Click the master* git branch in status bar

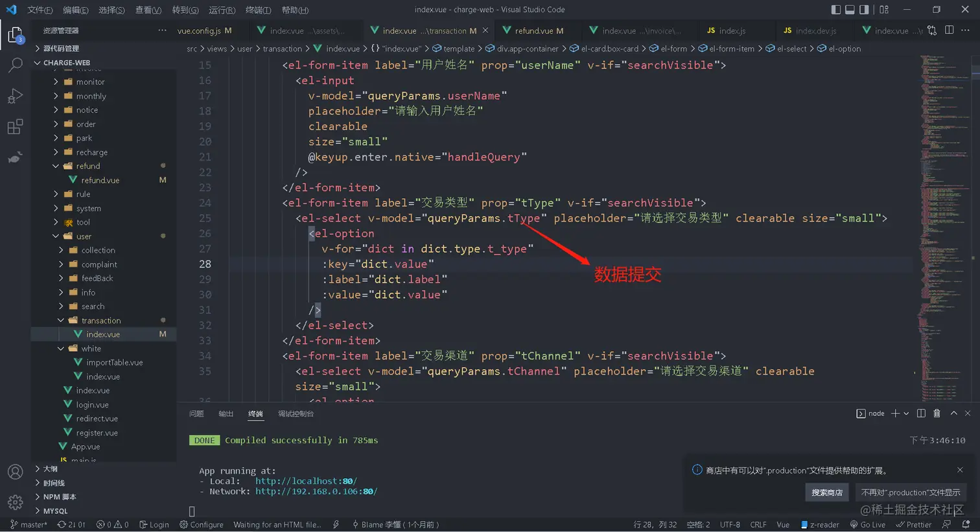point(29,525)
